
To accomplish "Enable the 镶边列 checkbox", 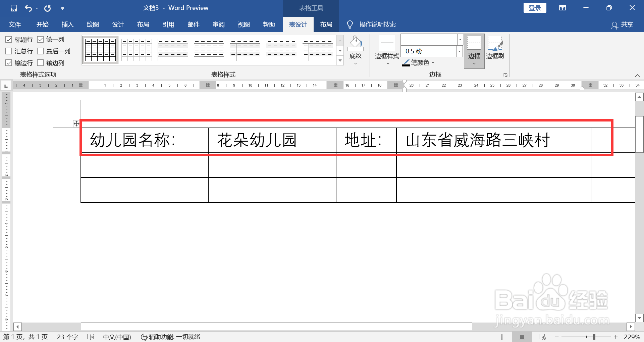I will (x=40, y=63).
